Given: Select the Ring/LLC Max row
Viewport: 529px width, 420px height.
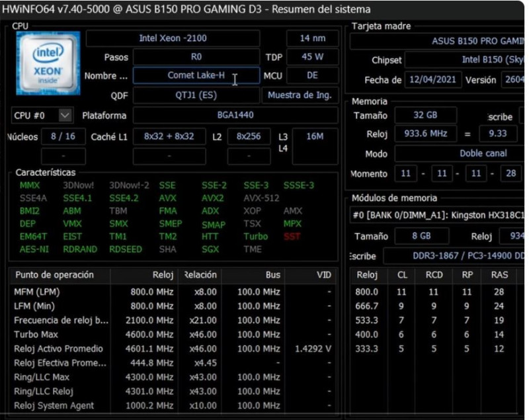Looking at the screenshot, I should [x=173, y=377].
